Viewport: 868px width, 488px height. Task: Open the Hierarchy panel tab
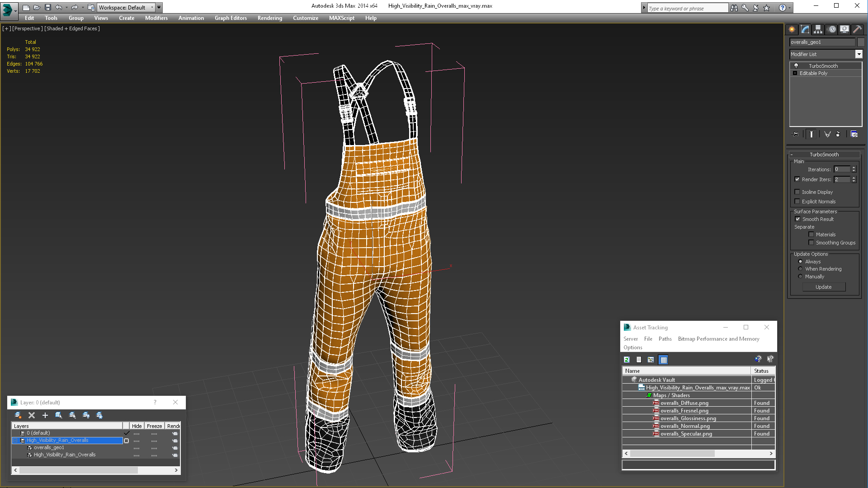[x=818, y=29]
